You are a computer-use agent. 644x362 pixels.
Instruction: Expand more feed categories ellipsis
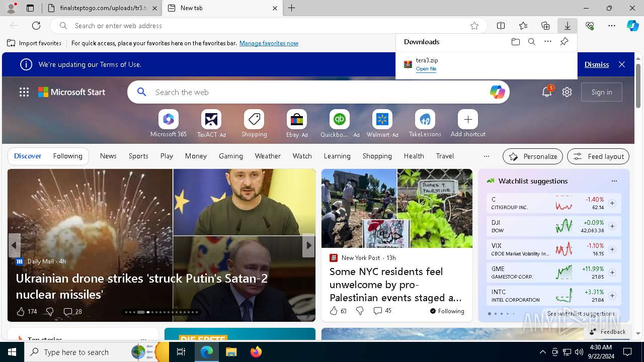(486, 156)
